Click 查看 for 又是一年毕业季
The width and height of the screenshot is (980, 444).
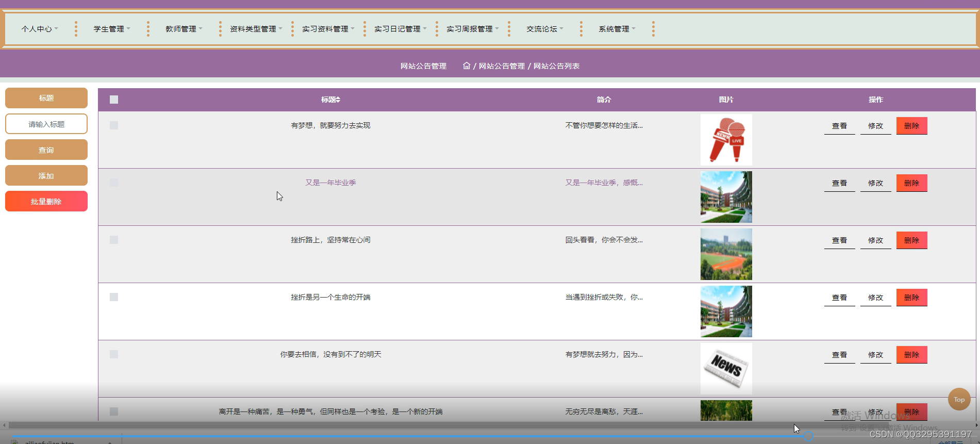(840, 183)
